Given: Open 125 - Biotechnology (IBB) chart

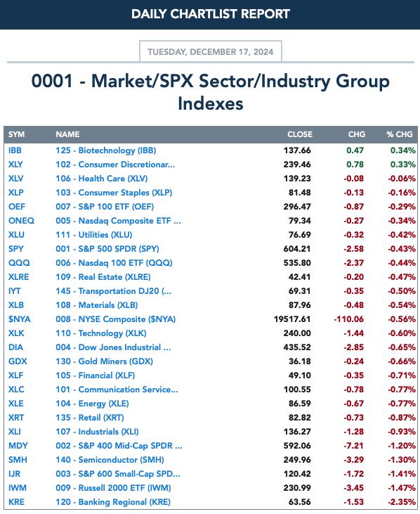Looking at the screenshot, I should pos(106,150).
